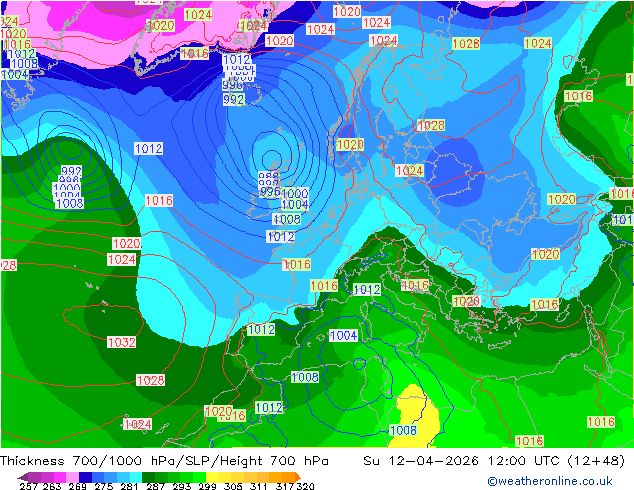Click the purple legend swatch above 257

coord(34,477)
